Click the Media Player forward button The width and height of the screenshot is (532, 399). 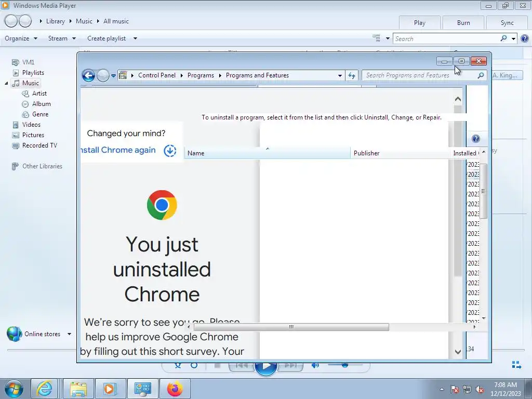pyautogui.click(x=25, y=21)
